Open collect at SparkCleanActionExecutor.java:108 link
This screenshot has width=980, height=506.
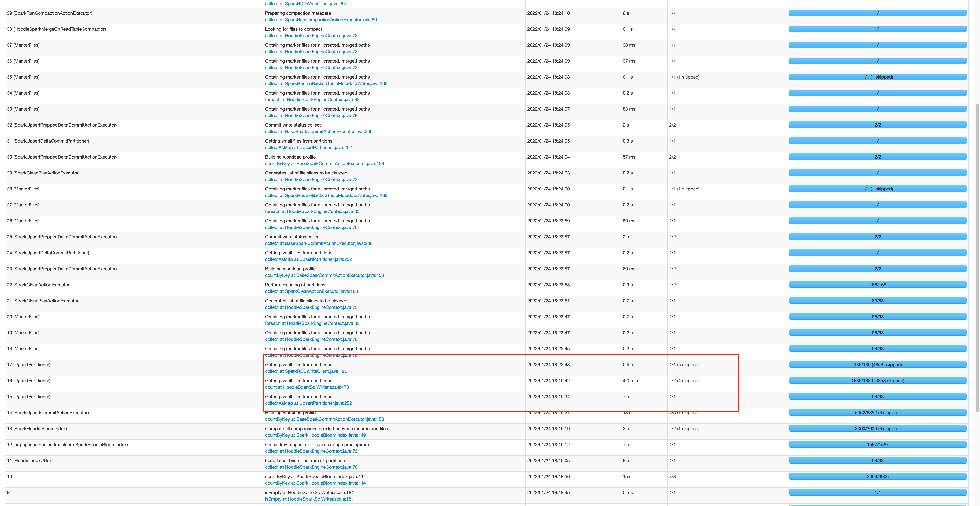311,291
